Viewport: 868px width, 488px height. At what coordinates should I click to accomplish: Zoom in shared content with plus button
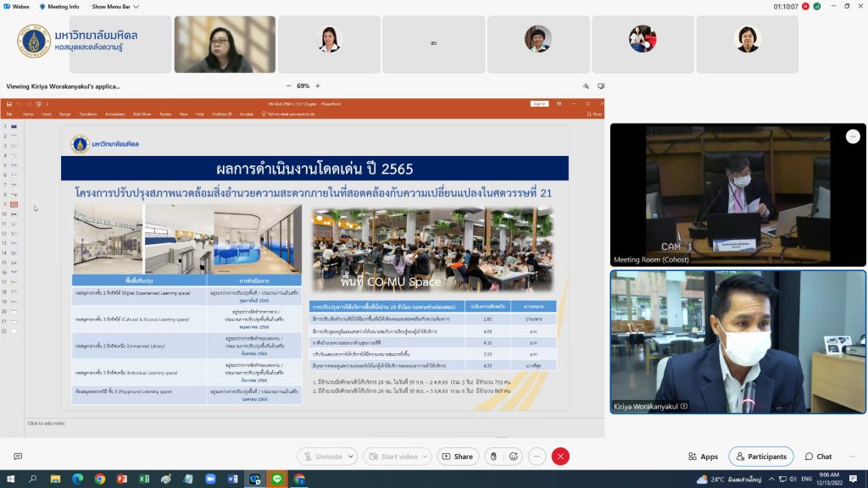[318, 86]
